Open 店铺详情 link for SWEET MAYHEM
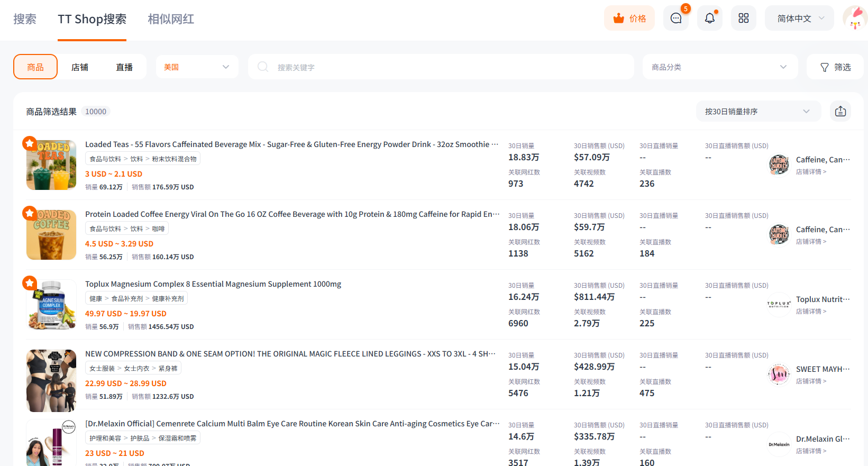Viewport: 868px width, 466px height. click(811, 381)
